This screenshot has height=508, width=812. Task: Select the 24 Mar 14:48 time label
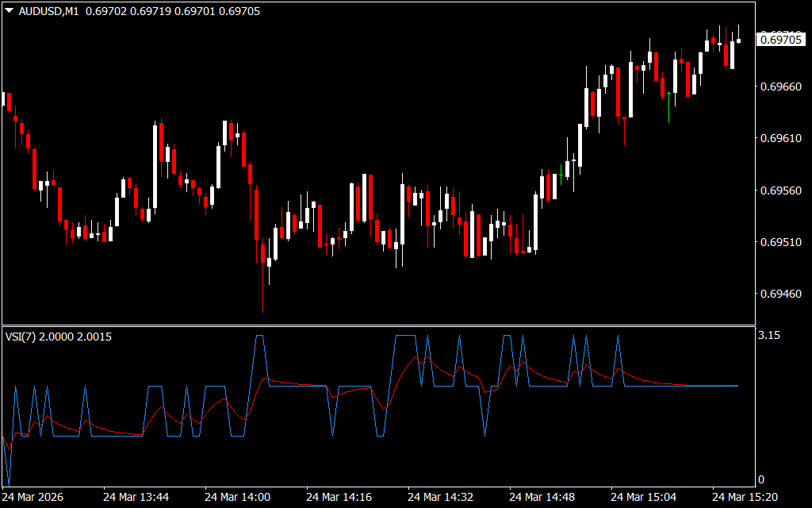tap(542, 497)
